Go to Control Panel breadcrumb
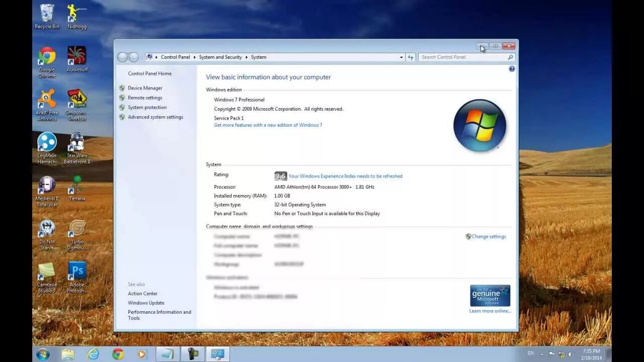644x362 pixels. point(176,57)
